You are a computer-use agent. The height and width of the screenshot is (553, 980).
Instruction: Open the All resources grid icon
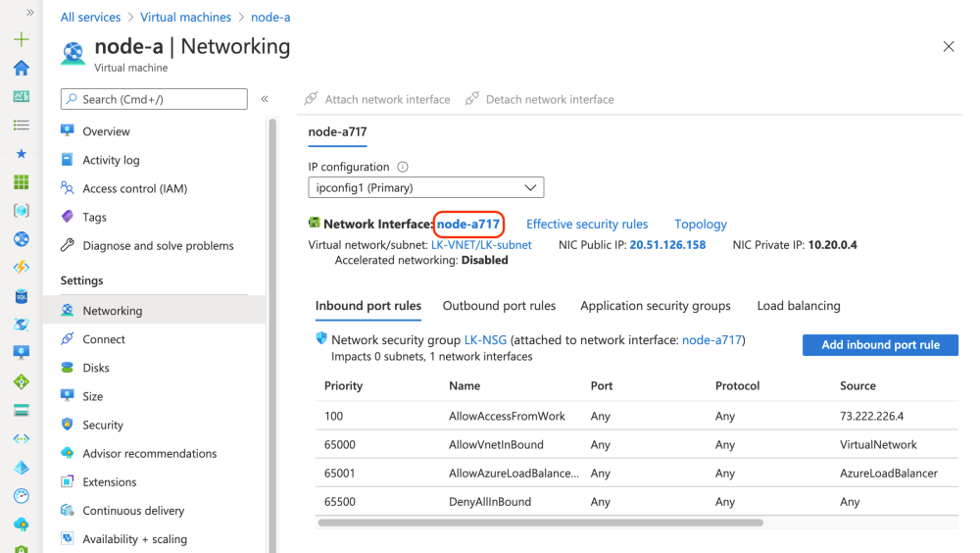pos(22,182)
